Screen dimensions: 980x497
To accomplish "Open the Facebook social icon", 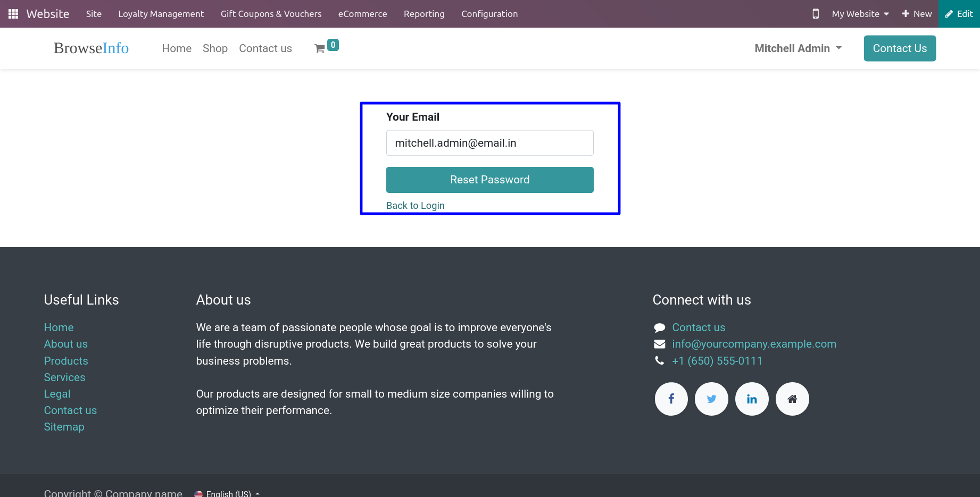I will (671, 399).
